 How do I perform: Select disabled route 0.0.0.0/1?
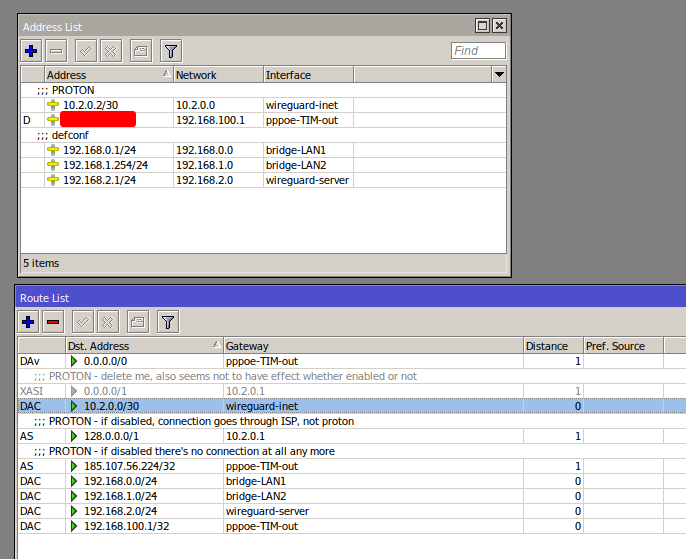(x=352, y=391)
